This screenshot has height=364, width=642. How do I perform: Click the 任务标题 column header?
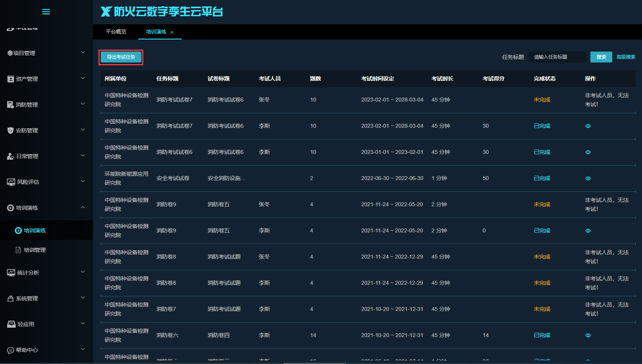(168, 79)
